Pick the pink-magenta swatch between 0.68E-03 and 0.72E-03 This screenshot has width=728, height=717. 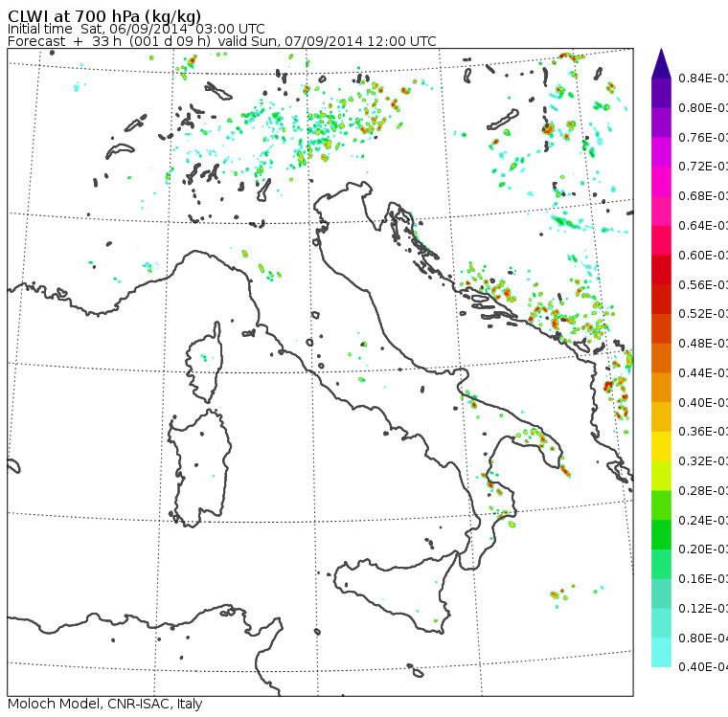pos(661,182)
